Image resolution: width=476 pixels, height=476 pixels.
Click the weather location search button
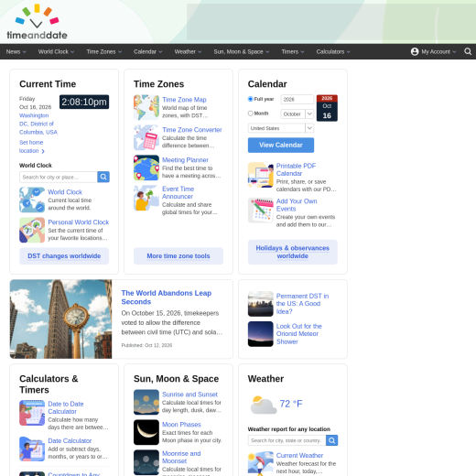[x=332, y=440]
